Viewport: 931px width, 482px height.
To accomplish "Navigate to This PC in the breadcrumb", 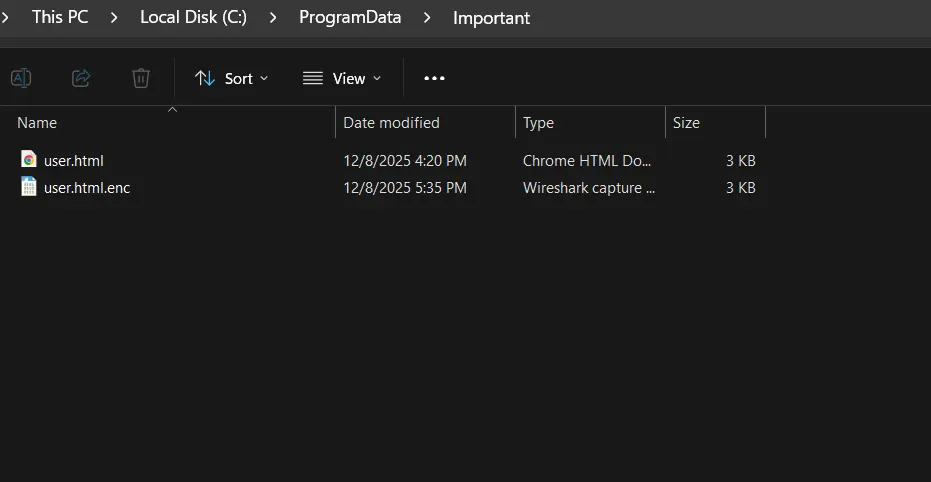I will coord(60,18).
